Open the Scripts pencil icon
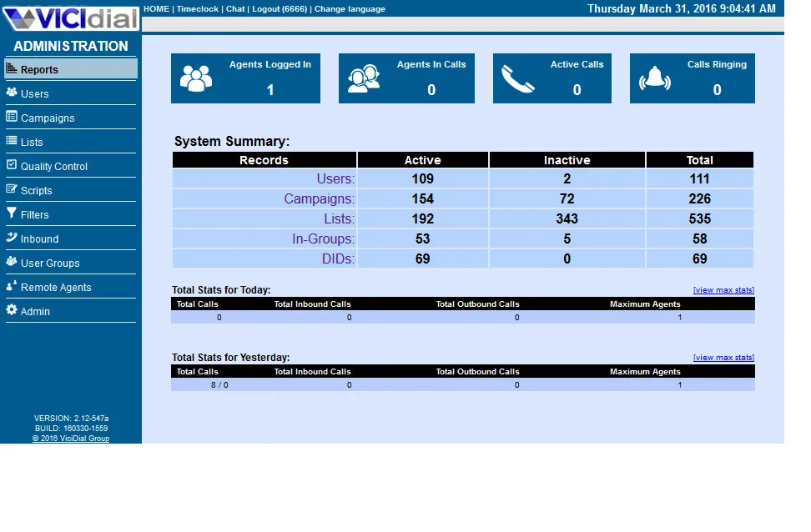811x532 pixels. click(12, 188)
